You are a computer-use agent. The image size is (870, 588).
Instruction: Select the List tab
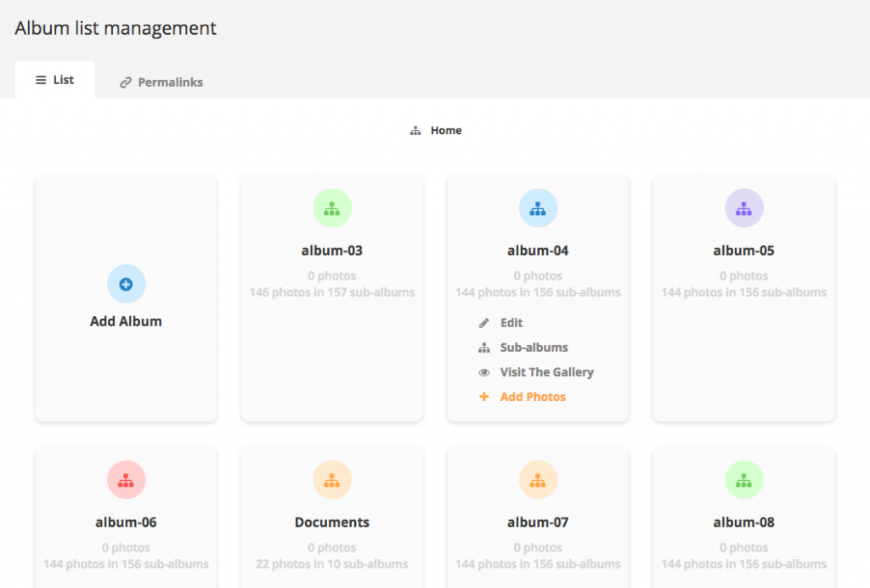point(54,79)
